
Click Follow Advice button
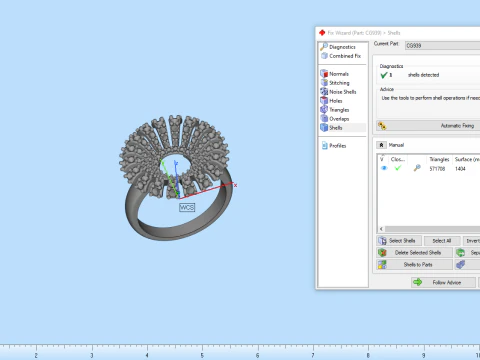click(x=443, y=282)
